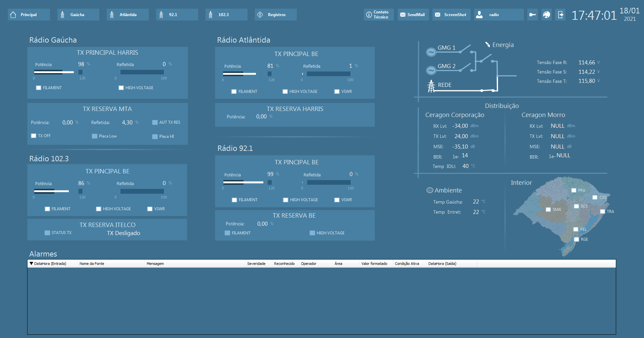The width and height of the screenshot is (644, 338).
Task: Click the Rádio 102.3 Refletida level bar
Action: (x=142, y=191)
